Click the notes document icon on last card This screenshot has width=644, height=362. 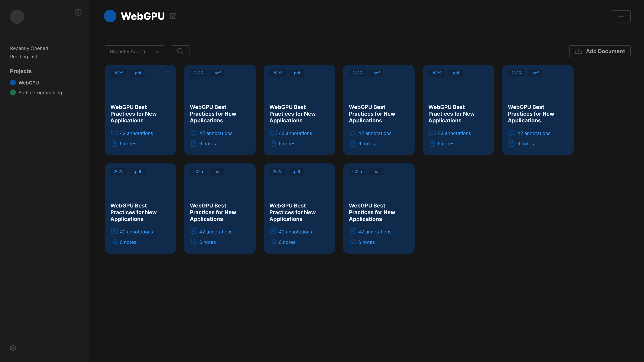pos(353,242)
